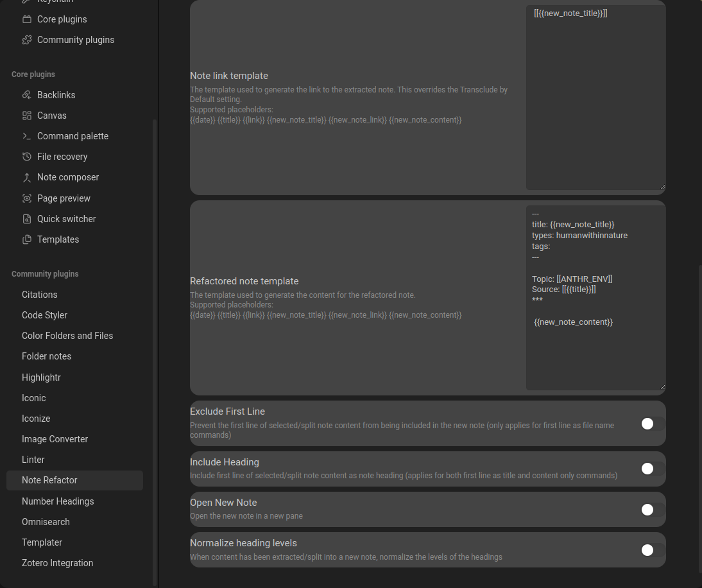Click the Community plugins puzzle icon
Image resolution: width=702 pixels, height=588 pixels.
(x=27, y=40)
